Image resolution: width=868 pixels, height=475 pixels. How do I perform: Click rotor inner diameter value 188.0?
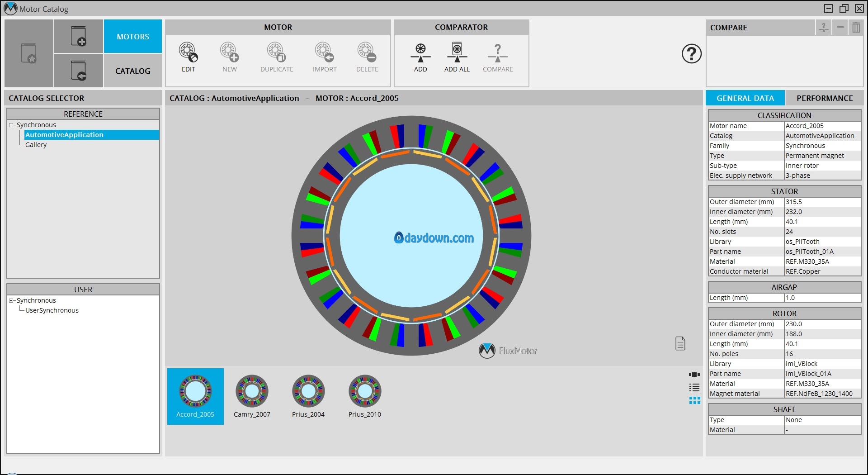pos(822,334)
